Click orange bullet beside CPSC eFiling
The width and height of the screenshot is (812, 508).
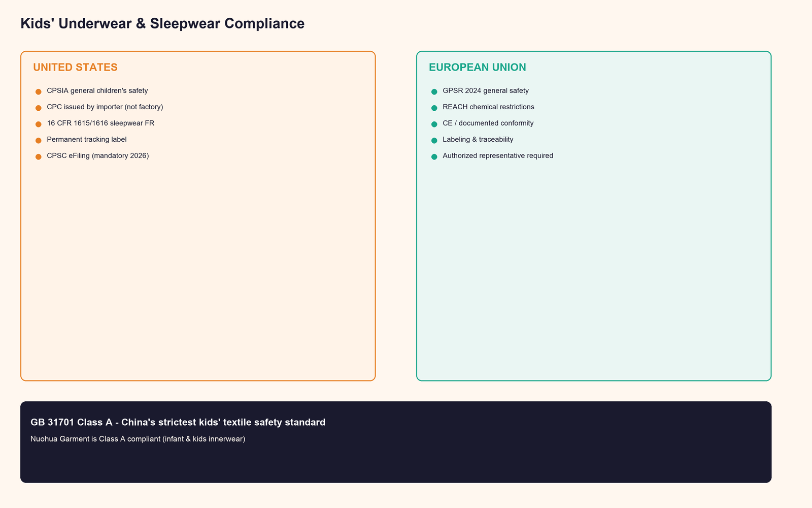point(38,157)
